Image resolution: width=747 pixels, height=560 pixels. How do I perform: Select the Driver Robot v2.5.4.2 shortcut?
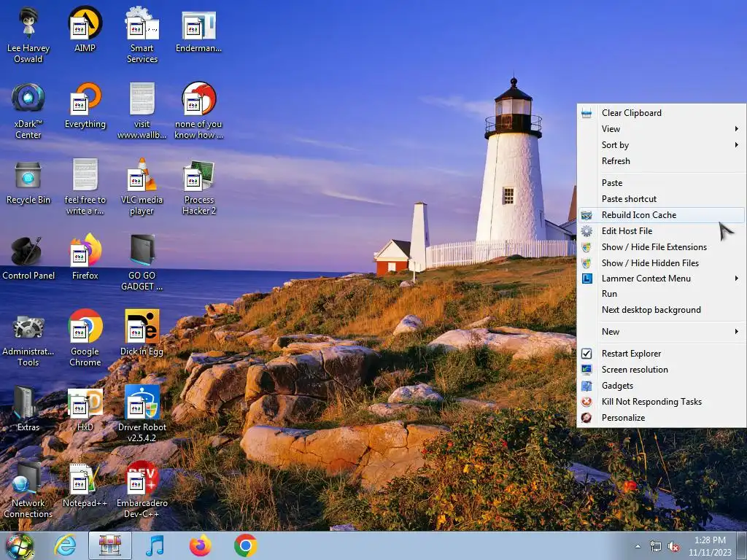click(x=142, y=414)
